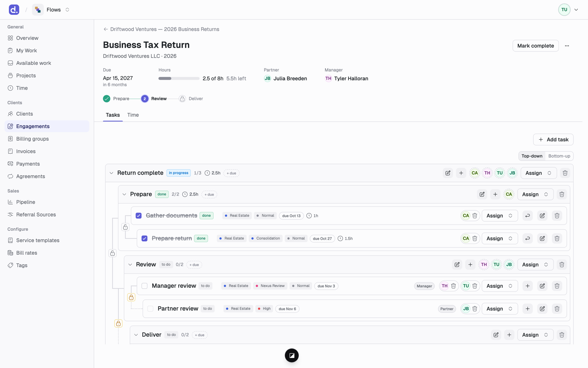Select the Review stage step
Image resolution: width=588 pixels, height=368 pixels.
154,99
